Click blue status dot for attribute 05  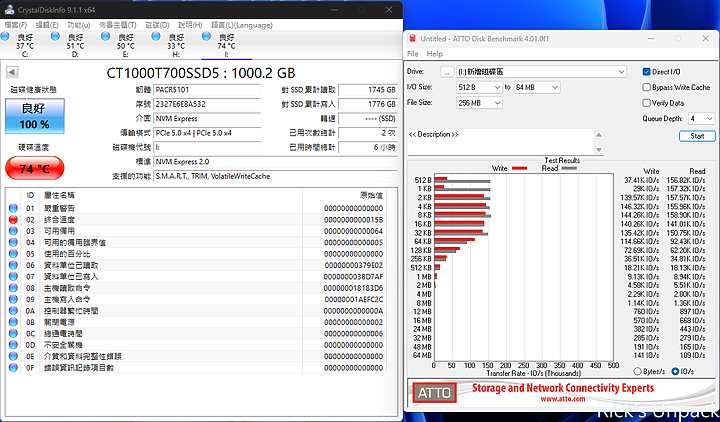(x=13, y=254)
